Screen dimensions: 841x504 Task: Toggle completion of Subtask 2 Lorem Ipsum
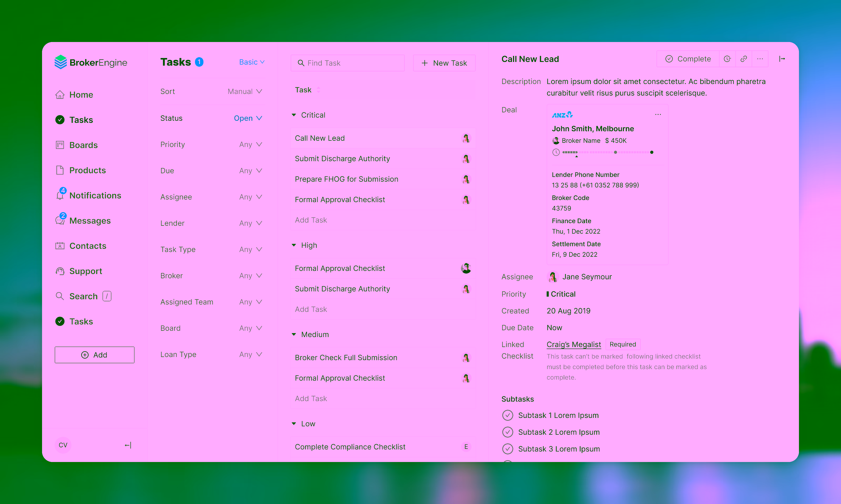click(507, 432)
